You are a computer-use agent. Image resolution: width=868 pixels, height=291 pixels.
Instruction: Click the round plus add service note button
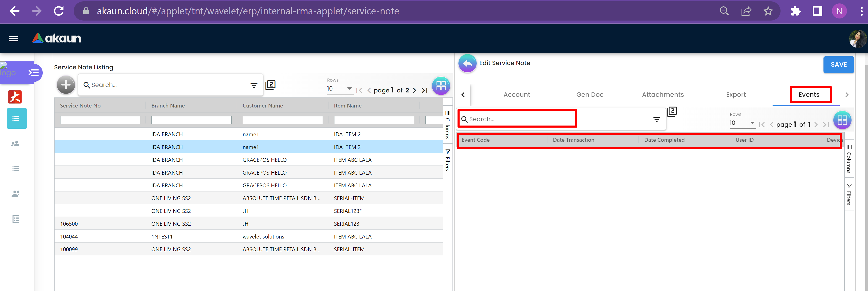(66, 85)
